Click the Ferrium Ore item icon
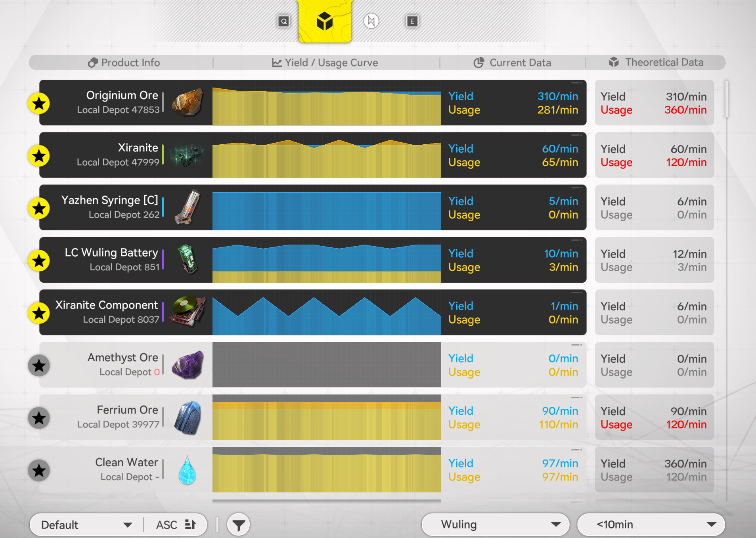The width and height of the screenshot is (756, 538). pos(188,417)
